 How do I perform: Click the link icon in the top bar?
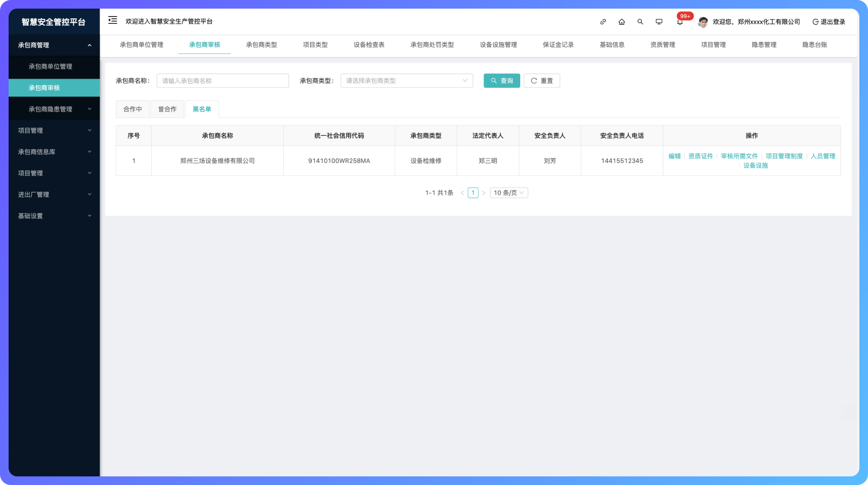603,22
